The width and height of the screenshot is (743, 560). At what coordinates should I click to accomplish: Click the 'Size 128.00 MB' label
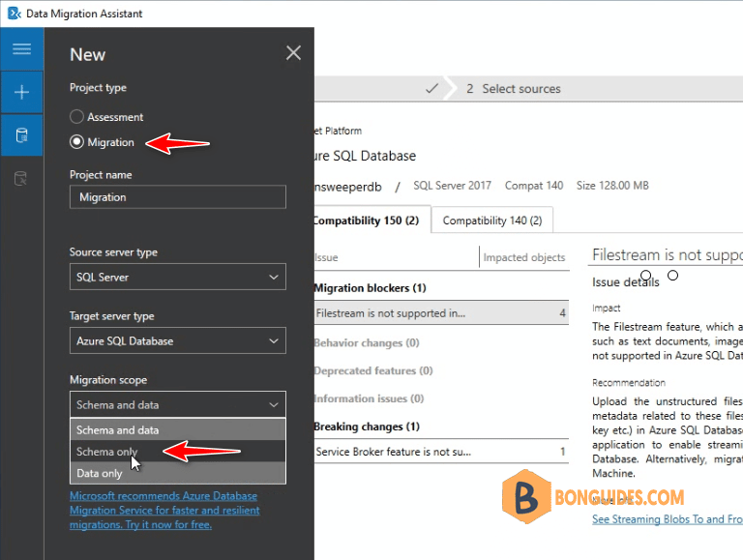pyautogui.click(x=612, y=186)
